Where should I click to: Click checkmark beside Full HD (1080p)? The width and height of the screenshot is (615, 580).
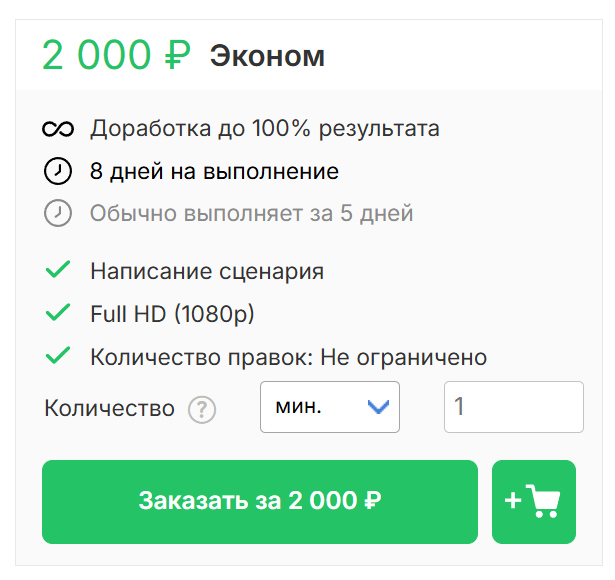pos(58,314)
